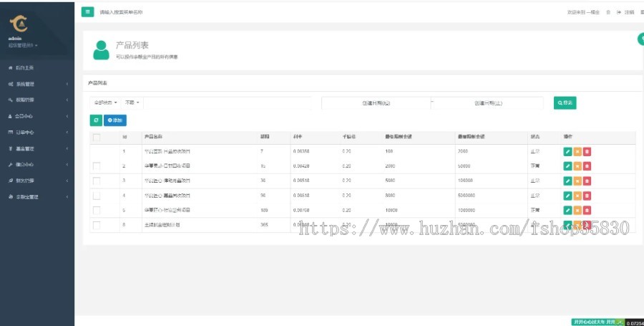Delete product row with id 5

click(x=587, y=210)
